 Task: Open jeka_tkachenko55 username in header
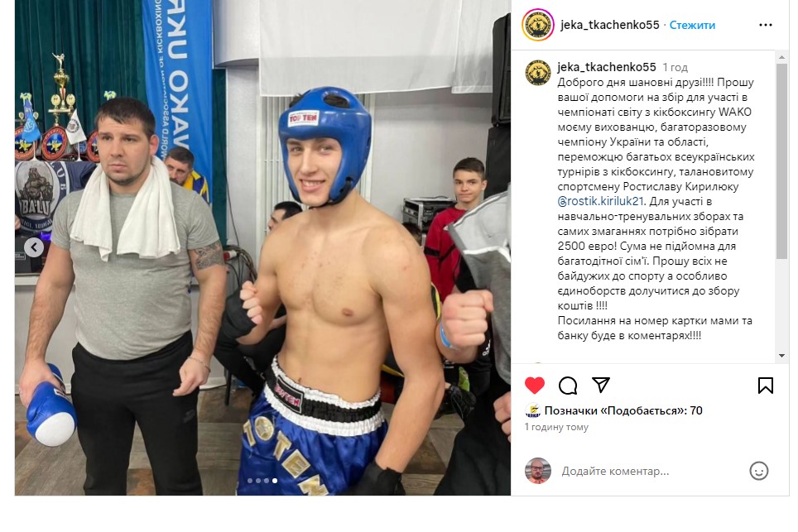click(610, 25)
